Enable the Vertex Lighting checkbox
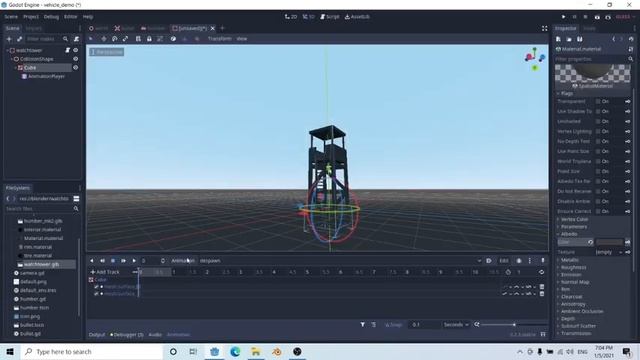640x360 pixels. pyautogui.click(x=598, y=131)
